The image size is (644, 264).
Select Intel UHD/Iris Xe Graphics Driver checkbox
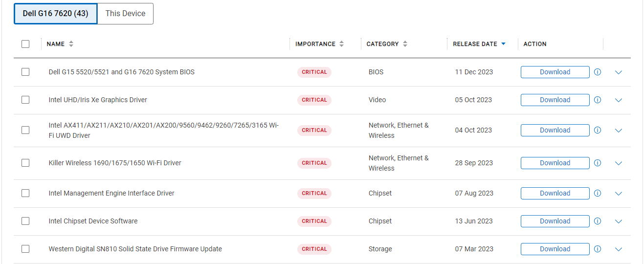(25, 100)
